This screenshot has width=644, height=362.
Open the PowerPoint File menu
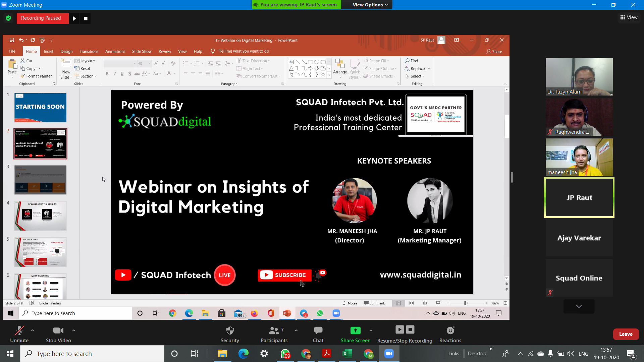pos(12,51)
